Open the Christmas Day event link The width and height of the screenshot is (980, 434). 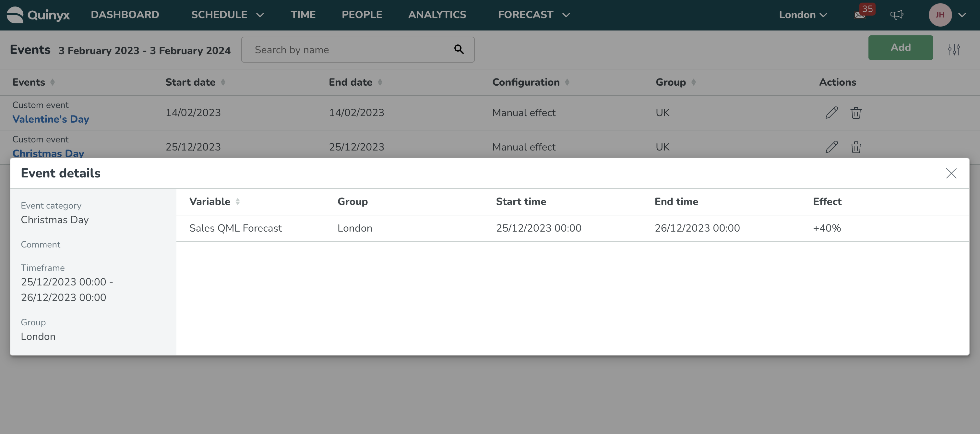pyautogui.click(x=48, y=153)
